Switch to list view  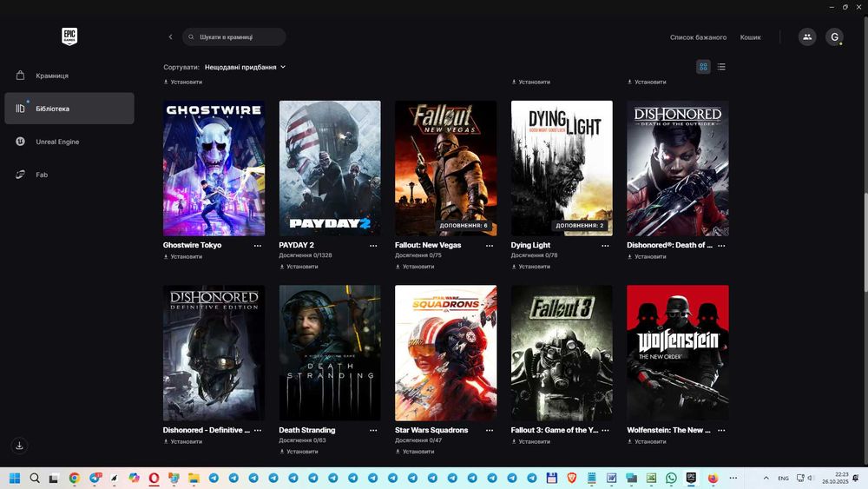721,67
